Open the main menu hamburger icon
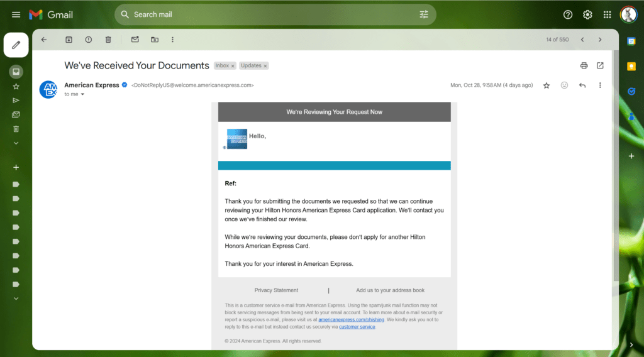The height and width of the screenshot is (357, 644). pos(16,15)
